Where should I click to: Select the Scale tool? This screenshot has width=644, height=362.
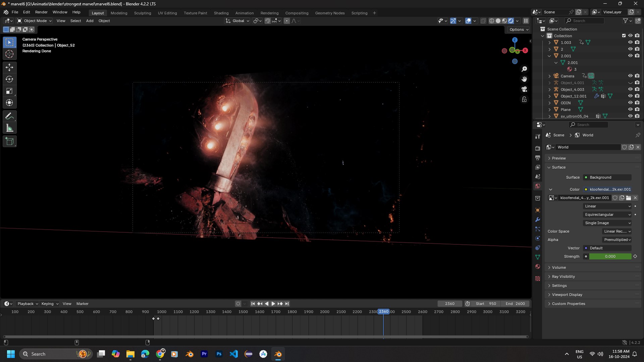[9, 91]
